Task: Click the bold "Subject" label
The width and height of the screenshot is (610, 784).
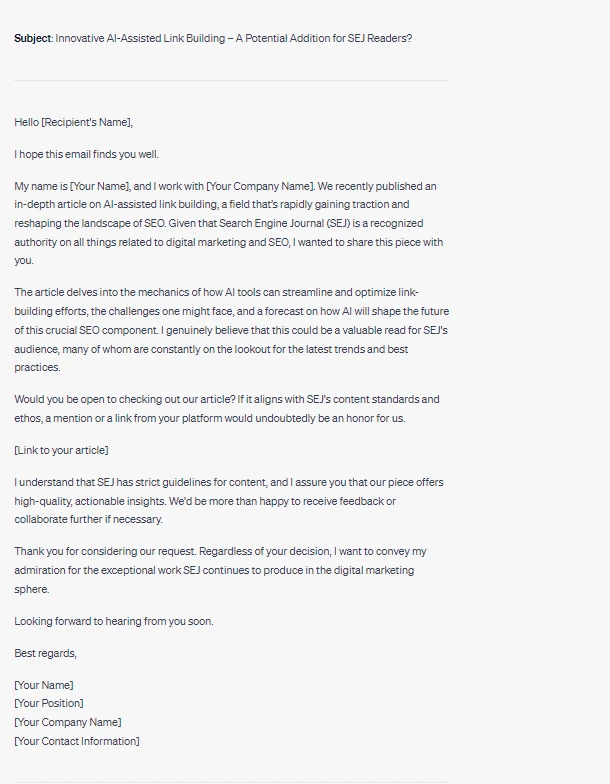Action: click(x=33, y=39)
